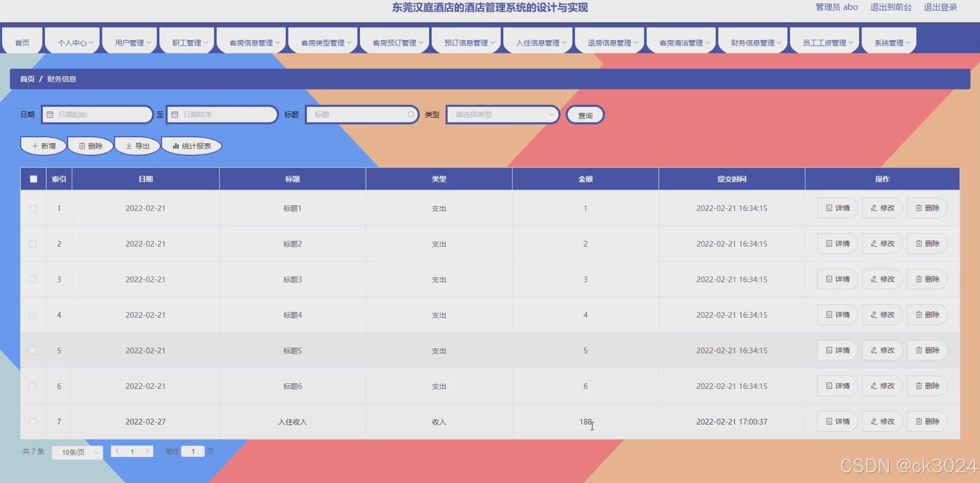
Task: Click the download icon on 导出 button
Action: (129, 146)
